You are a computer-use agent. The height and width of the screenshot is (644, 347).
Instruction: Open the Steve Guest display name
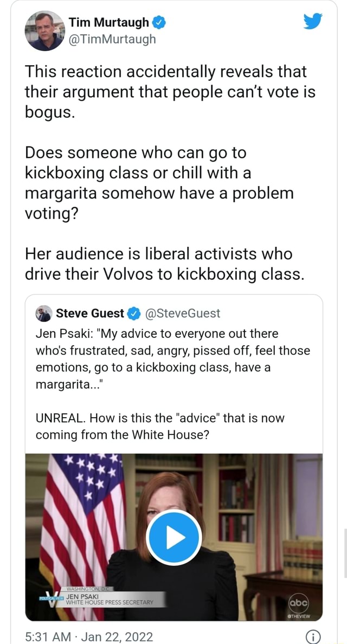coord(90,314)
